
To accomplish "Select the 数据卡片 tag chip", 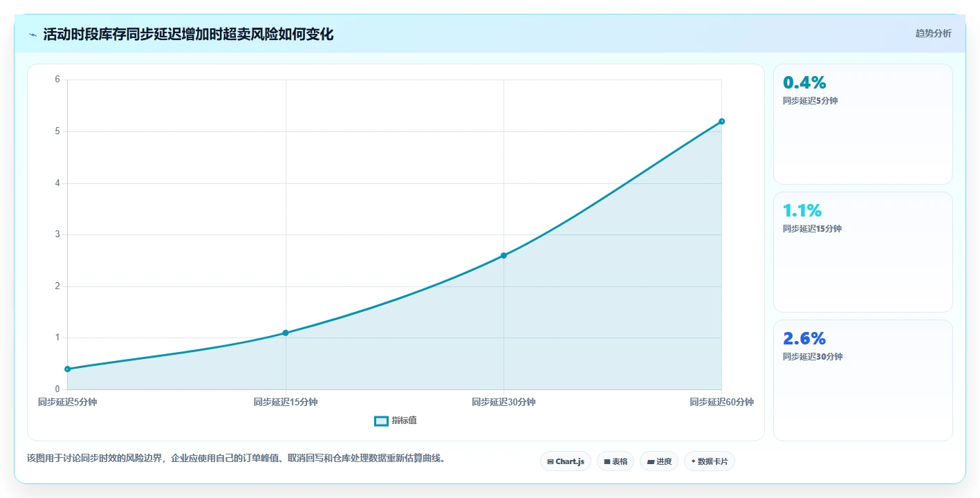I will (709, 461).
